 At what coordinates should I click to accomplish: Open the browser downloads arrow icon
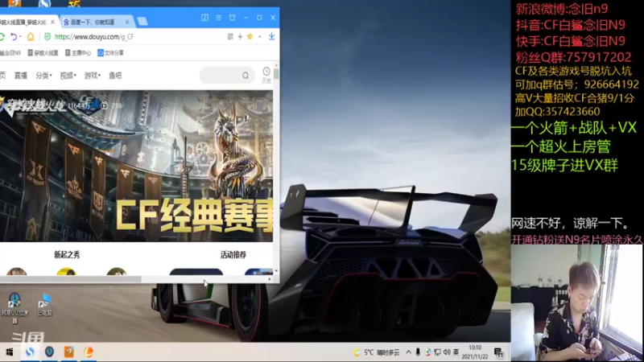click(x=271, y=36)
